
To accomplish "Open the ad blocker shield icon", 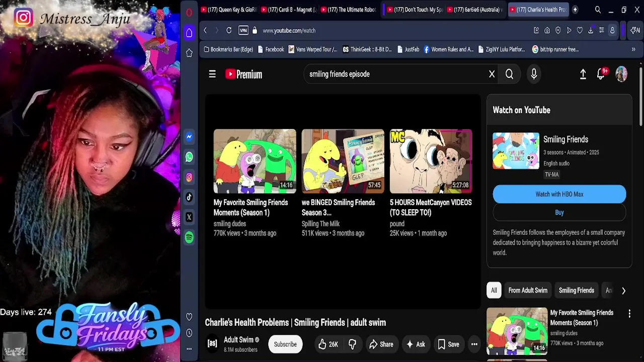I will [558, 31].
